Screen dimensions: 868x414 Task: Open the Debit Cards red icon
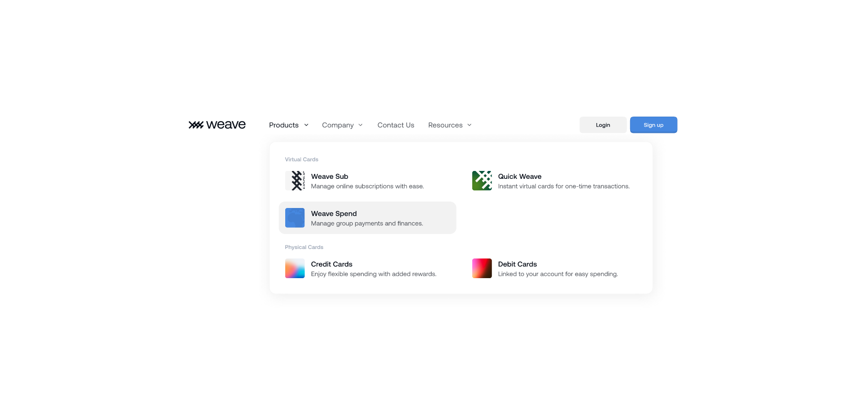point(482,268)
